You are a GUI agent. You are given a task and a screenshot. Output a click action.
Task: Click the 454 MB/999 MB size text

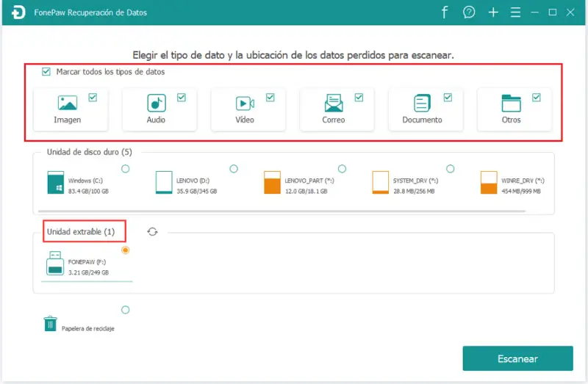pos(521,191)
